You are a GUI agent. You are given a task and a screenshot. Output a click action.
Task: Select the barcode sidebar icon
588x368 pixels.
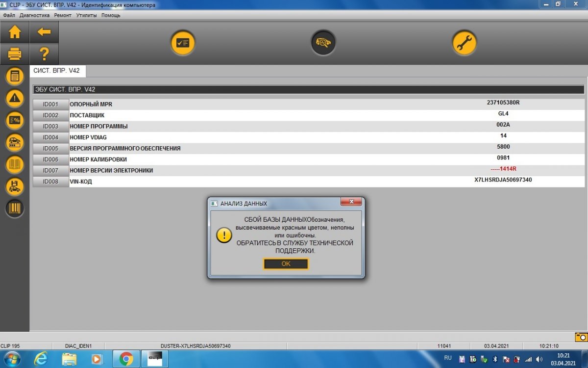15,209
